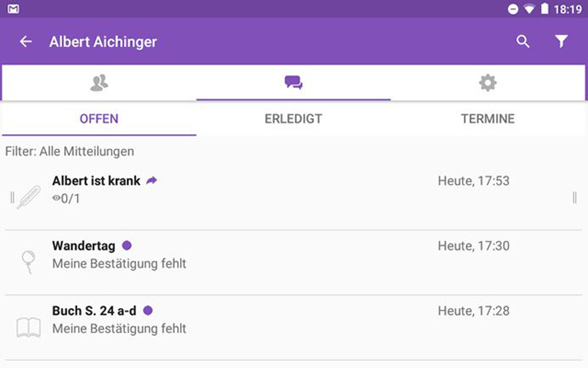588x368 pixels.
Task: Click the balloon icon next to Wandertag
Action: click(x=28, y=261)
